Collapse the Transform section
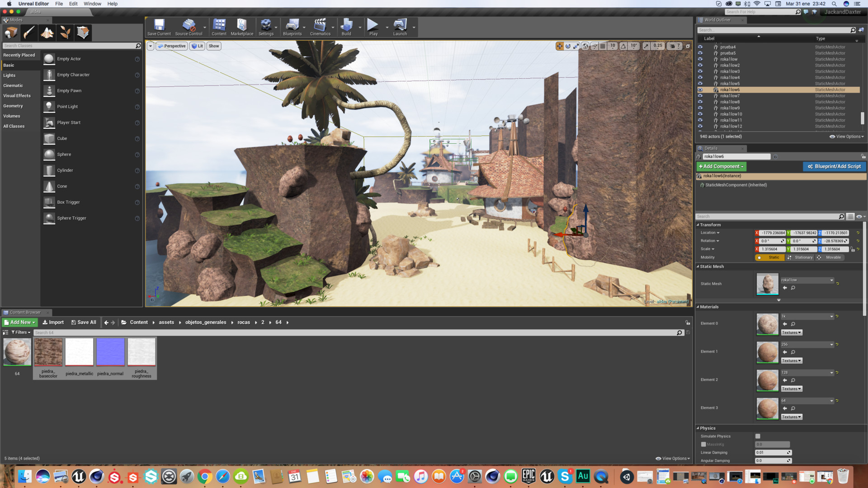868x488 pixels. [x=698, y=225]
